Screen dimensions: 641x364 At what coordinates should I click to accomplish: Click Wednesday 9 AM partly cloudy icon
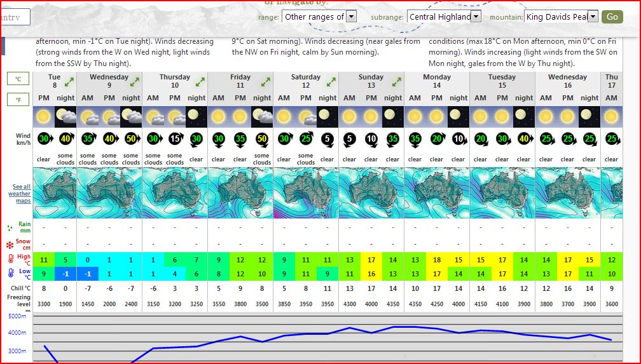(88, 116)
